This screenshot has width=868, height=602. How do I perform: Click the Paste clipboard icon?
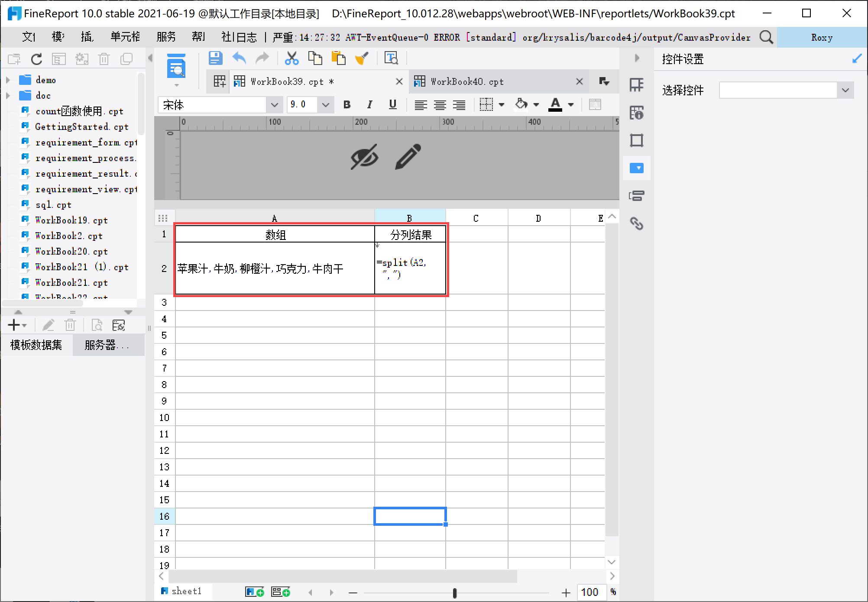[338, 58]
